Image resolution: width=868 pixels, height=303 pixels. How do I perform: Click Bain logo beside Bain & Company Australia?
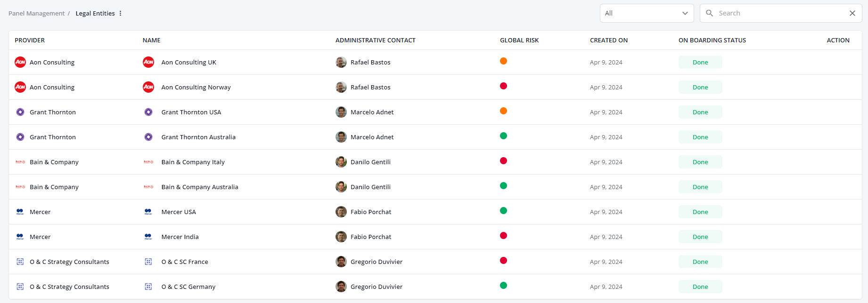148,187
